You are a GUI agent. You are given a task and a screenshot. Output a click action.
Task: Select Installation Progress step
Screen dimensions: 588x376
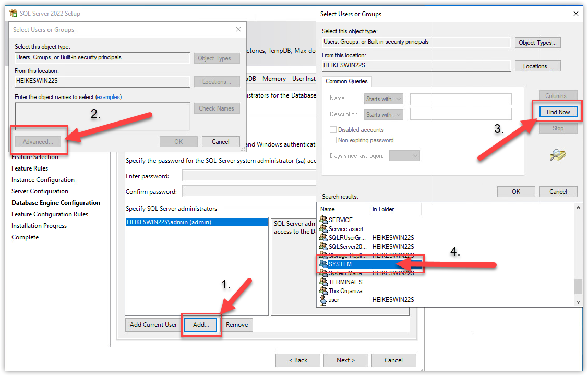coord(39,226)
